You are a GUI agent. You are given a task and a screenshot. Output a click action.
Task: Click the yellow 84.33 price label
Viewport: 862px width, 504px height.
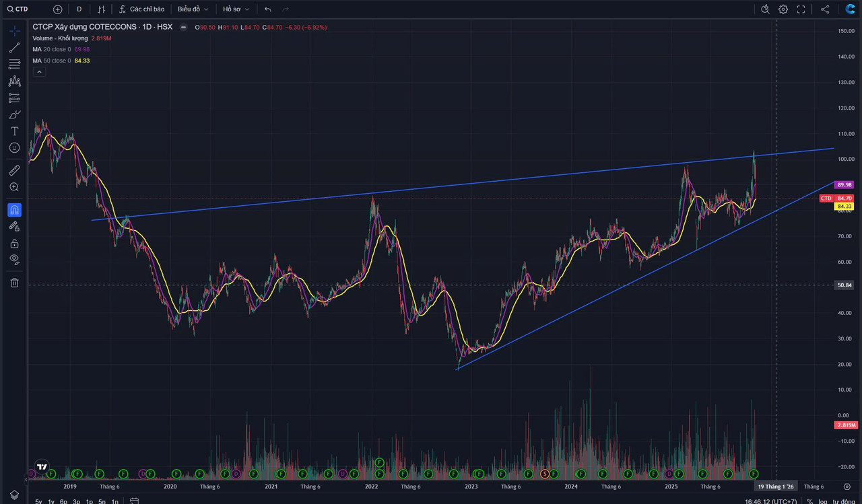click(x=844, y=206)
